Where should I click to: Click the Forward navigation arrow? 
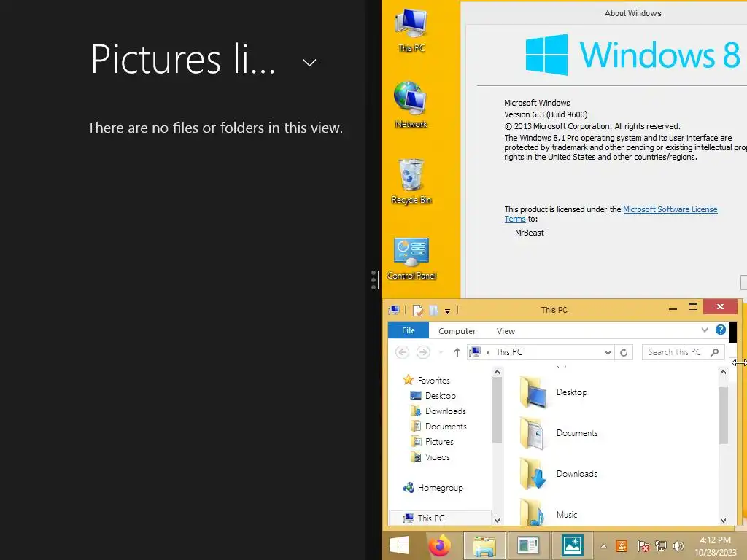(423, 352)
